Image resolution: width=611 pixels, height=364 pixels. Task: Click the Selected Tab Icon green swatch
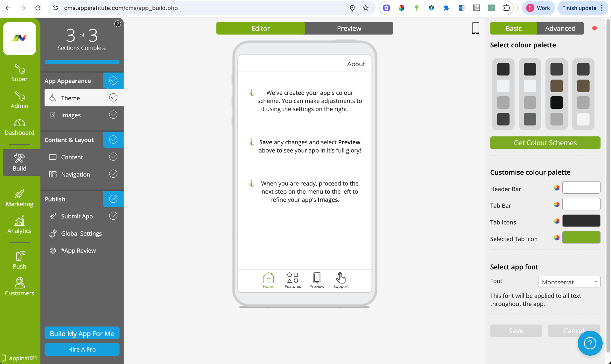pos(581,237)
